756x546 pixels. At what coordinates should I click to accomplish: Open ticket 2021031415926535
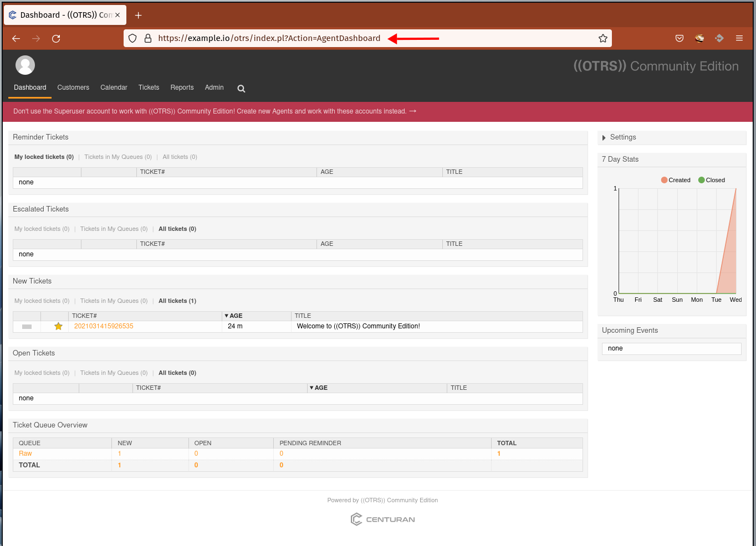tap(104, 326)
